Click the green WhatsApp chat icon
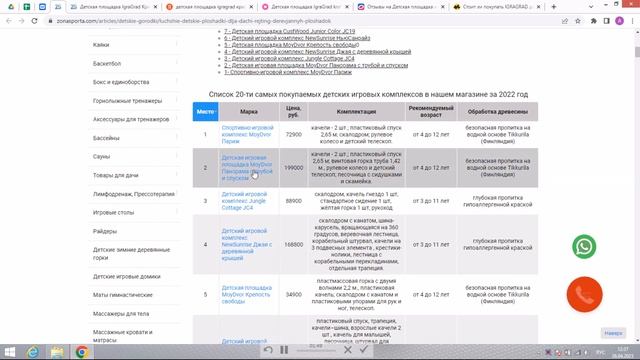640x360 pixels. pos(584,247)
